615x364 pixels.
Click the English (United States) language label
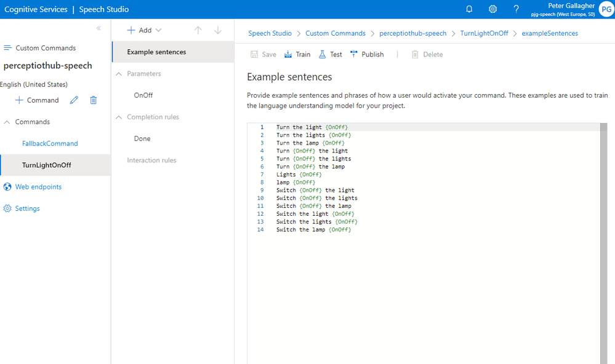34,84
